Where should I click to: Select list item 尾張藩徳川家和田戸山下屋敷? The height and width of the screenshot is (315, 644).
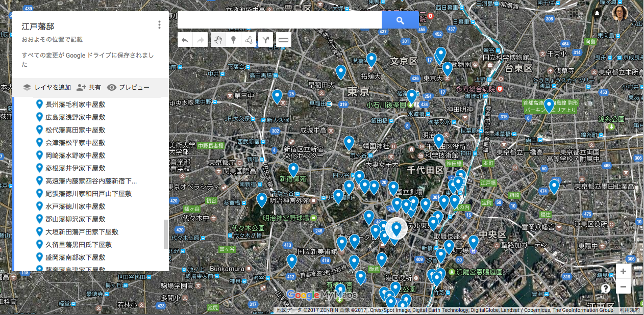(89, 193)
